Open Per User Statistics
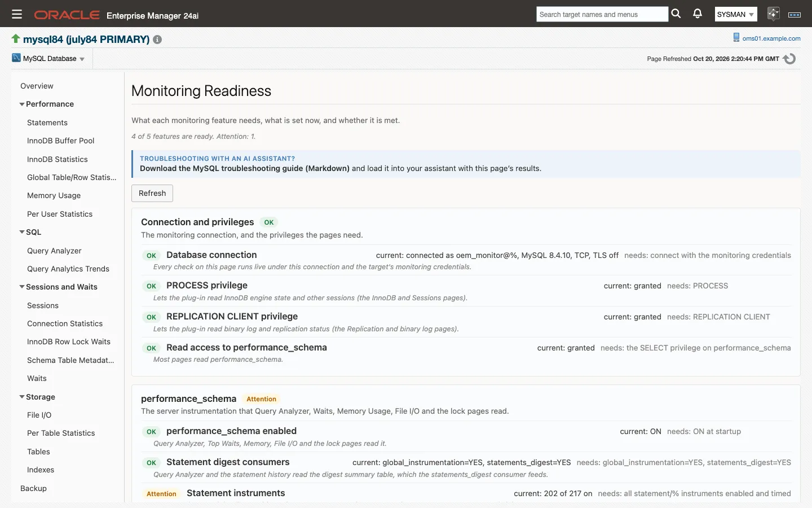 pos(60,214)
